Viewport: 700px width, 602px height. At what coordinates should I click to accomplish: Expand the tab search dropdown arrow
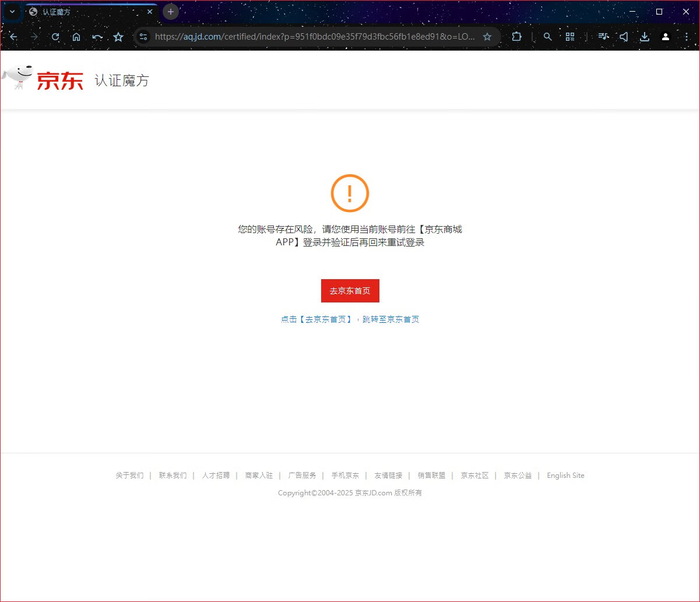tap(12, 12)
